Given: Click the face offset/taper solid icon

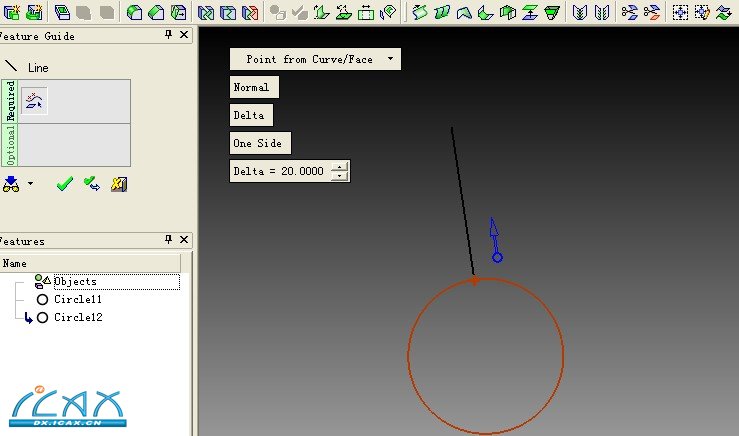Looking at the screenshot, I should pos(179,12).
